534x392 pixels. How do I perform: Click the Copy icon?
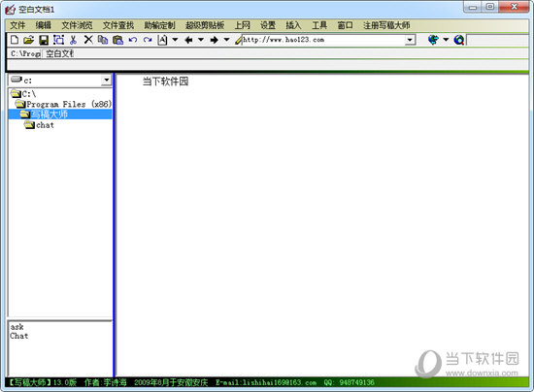103,40
